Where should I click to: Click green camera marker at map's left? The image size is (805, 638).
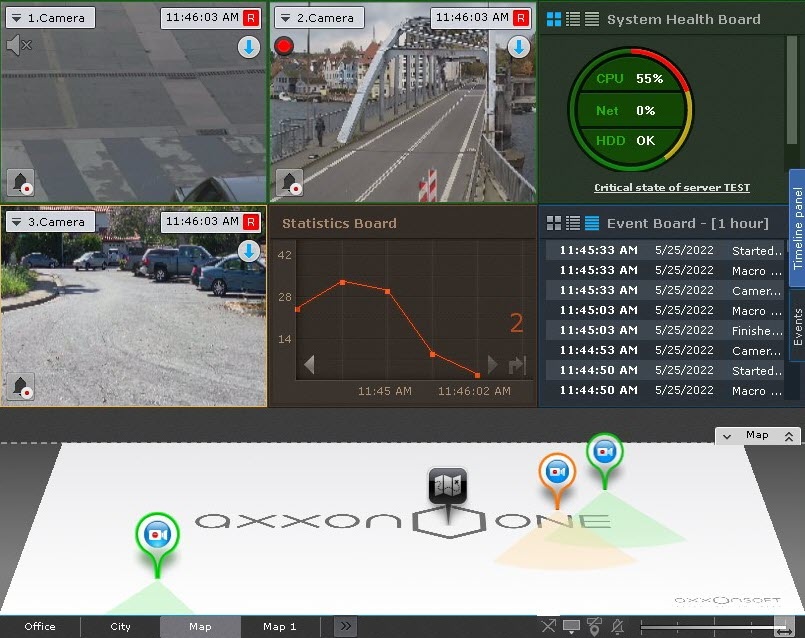point(157,534)
